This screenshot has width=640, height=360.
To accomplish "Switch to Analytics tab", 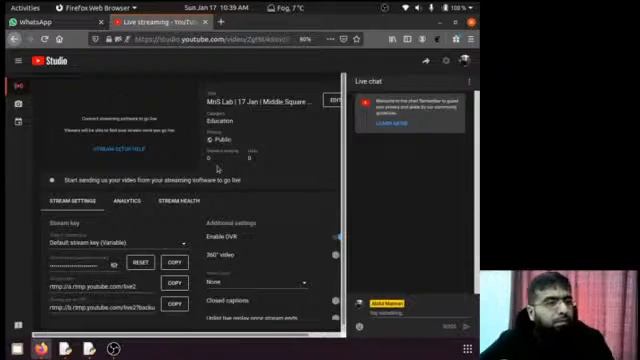I will (x=127, y=201).
